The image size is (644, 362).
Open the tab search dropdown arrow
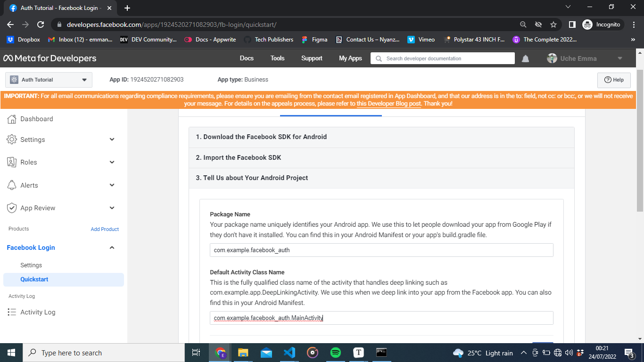pyautogui.click(x=568, y=7)
